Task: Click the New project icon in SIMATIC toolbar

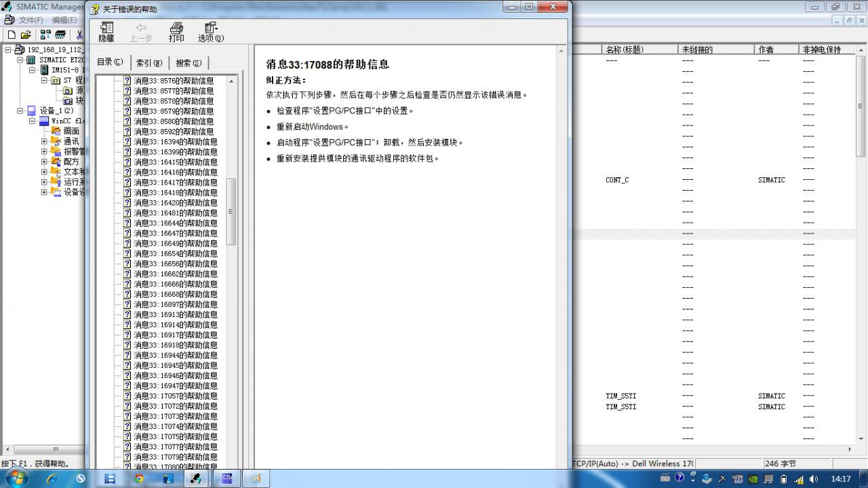Action: click(x=12, y=35)
